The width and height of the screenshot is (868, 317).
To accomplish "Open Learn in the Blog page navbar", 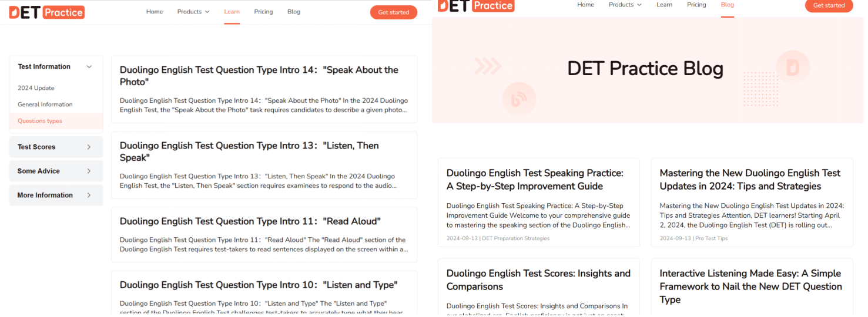I will point(665,5).
